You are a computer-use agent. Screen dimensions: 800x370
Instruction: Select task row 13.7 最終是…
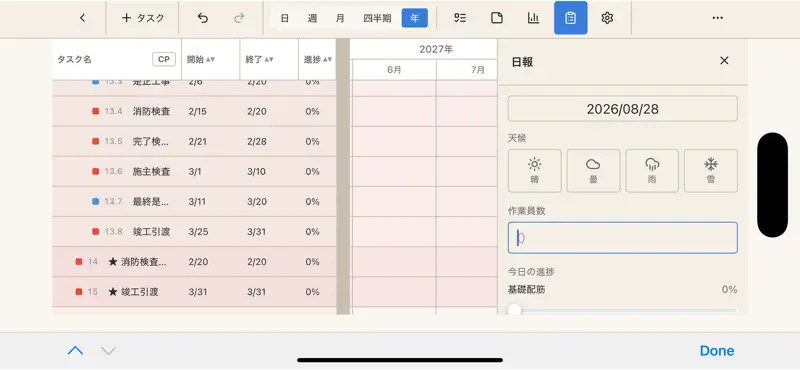tap(194, 202)
